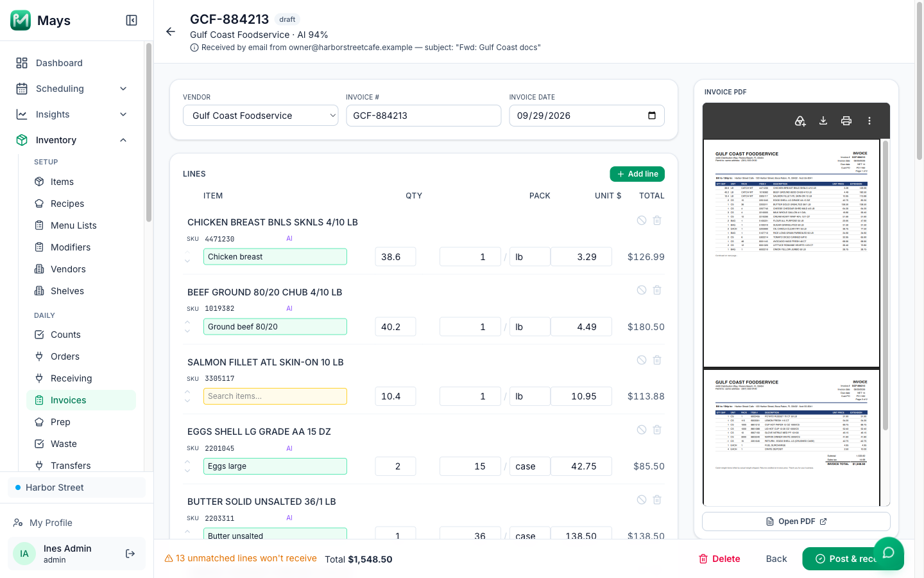Search items for the salmon fillet line
The width and height of the screenshot is (924, 578).
tap(275, 396)
